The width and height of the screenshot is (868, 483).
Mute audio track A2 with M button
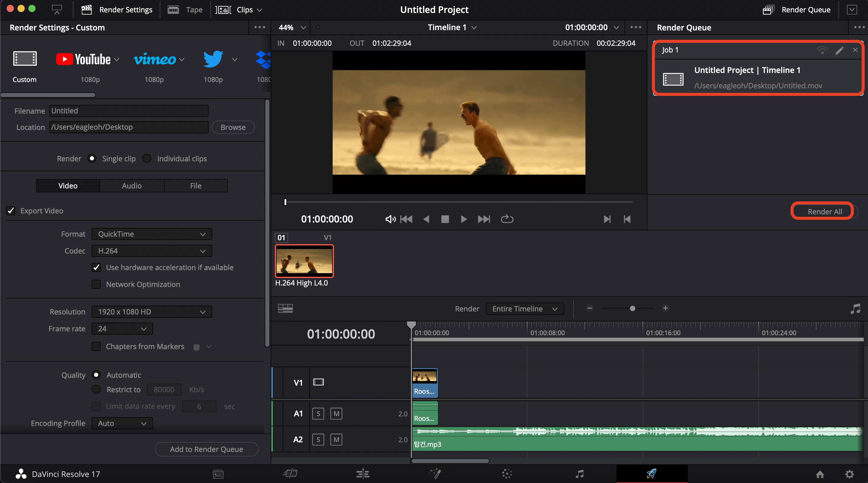336,440
